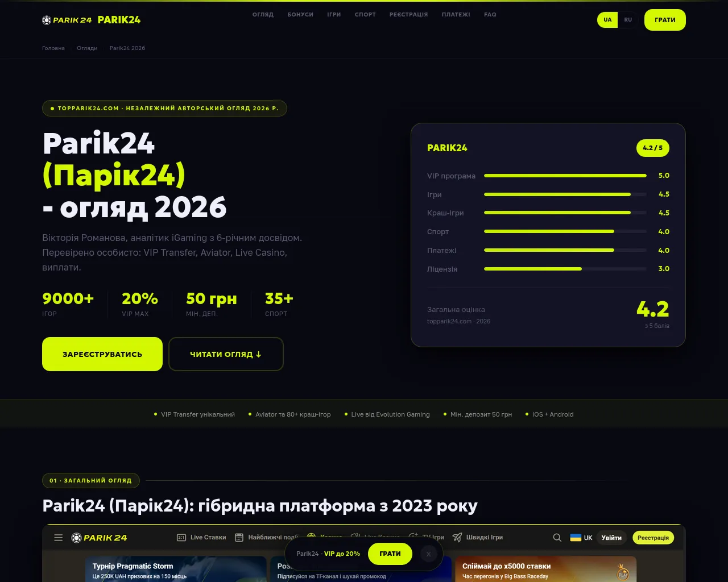Open the Огляди breadcrumb link
The height and width of the screenshot is (582, 728).
tap(87, 48)
